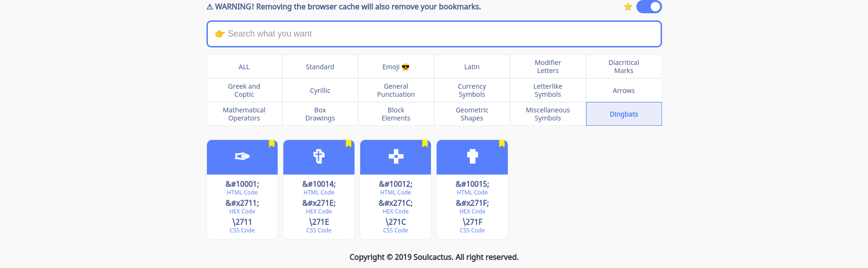868x268 pixels.
Task: Select Block Elements category
Action: (396, 114)
